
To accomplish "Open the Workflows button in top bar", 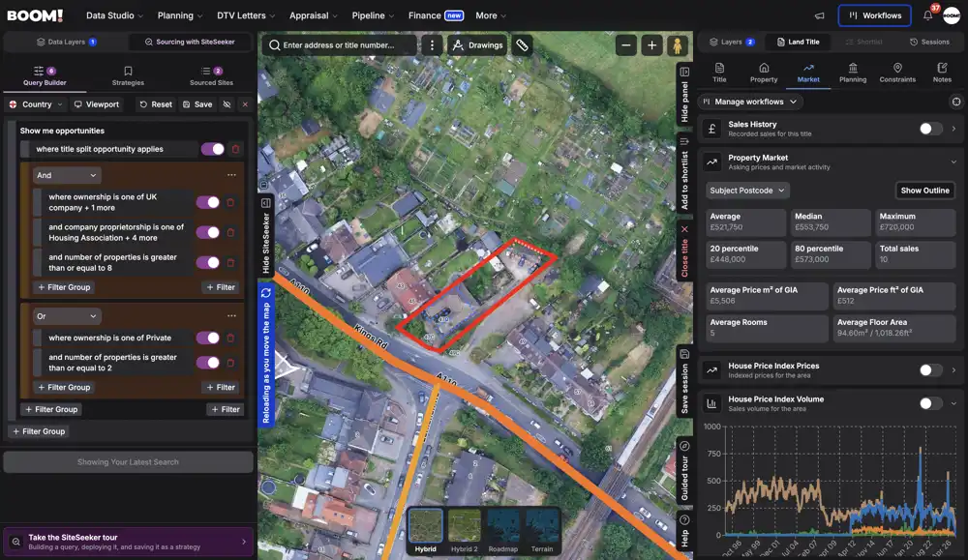I will coord(874,15).
